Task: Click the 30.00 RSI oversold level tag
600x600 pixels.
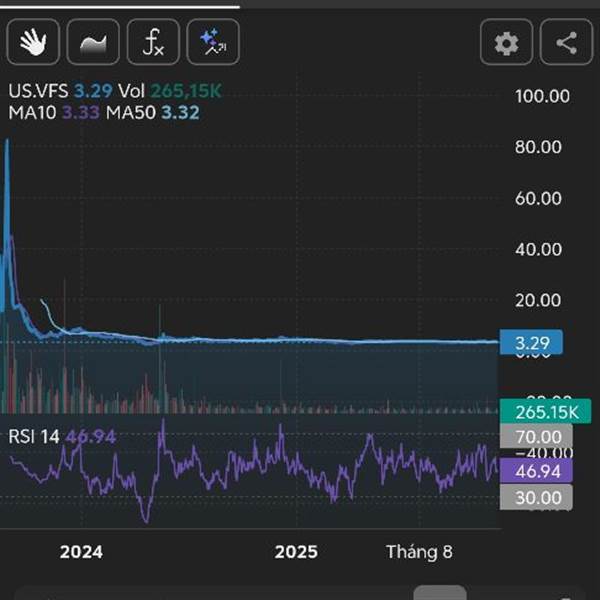Action: (536, 497)
